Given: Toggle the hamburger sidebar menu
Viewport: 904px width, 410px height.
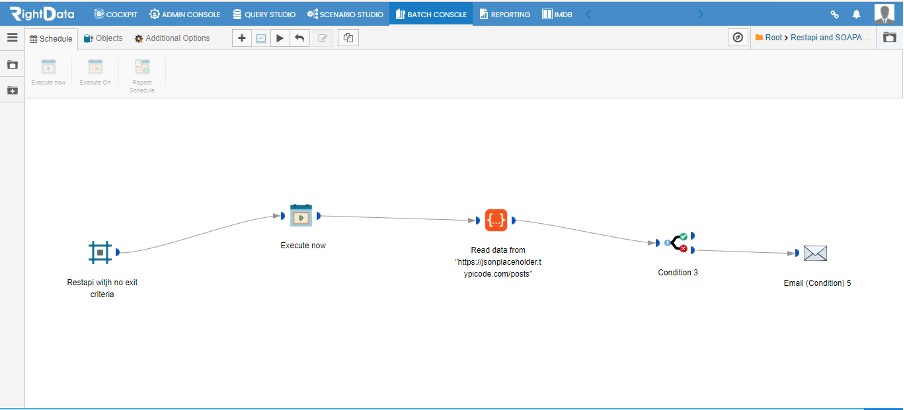Looking at the screenshot, I should click(12, 37).
